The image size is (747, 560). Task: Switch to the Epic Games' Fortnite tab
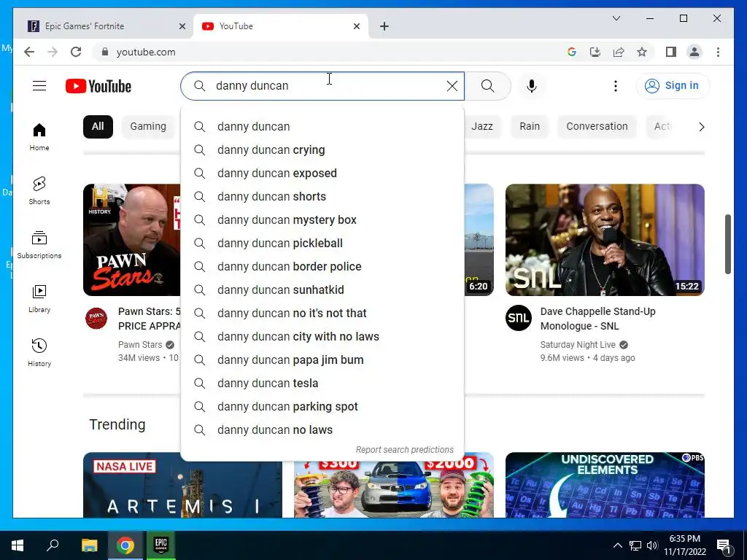pos(103,26)
